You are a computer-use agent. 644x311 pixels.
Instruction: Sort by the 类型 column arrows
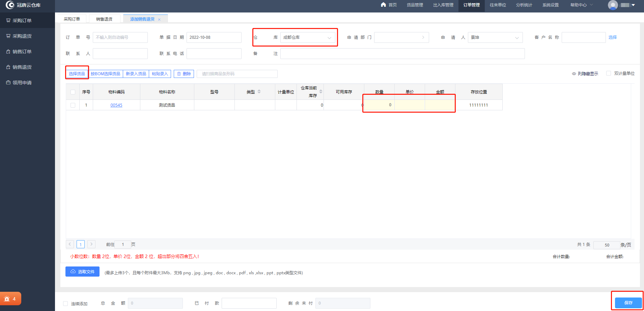click(259, 91)
